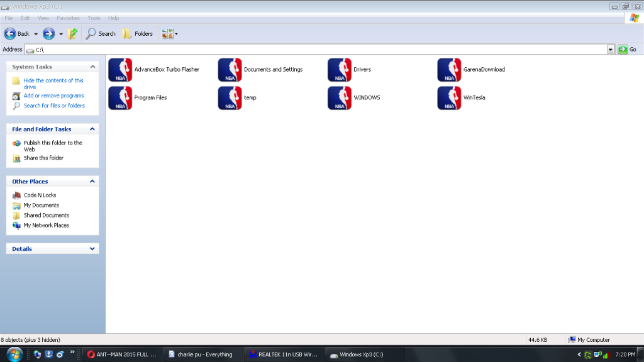
Task: Click the Back navigation button
Action: pos(17,34)
